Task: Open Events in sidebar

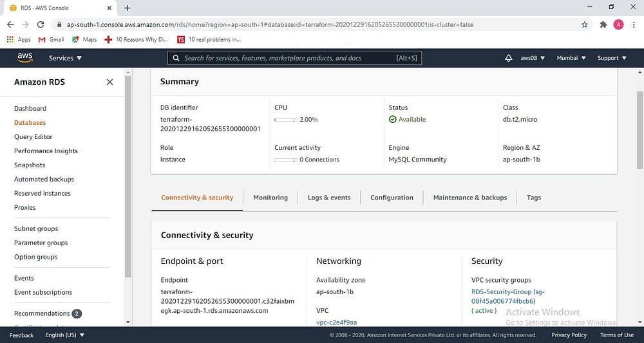Action: [x=24, y=279]
